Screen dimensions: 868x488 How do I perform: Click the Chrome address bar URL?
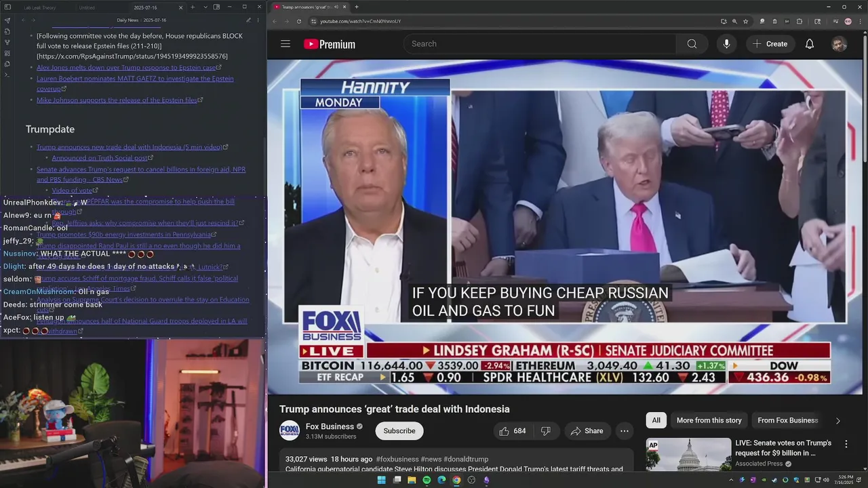[360, 21]
